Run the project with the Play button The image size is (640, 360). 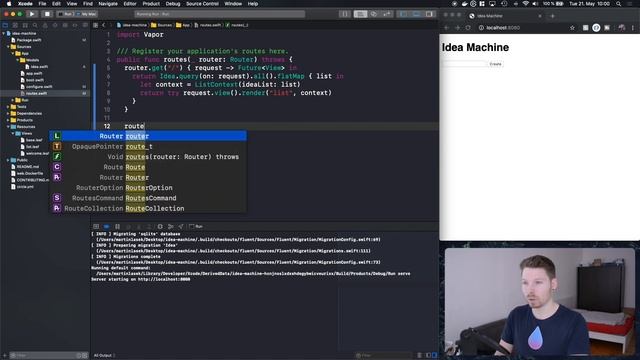32,14
